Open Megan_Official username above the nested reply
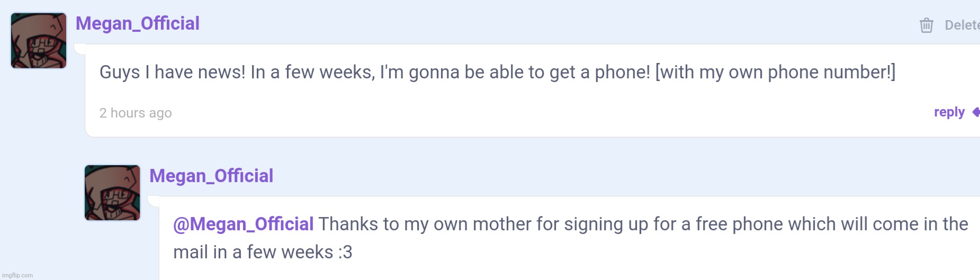The height and width of the screenshot is (280, 980). click(x=211, y=176)
